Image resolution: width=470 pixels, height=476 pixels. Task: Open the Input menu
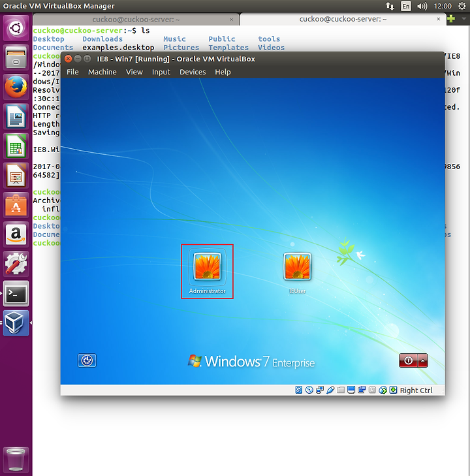161,72
